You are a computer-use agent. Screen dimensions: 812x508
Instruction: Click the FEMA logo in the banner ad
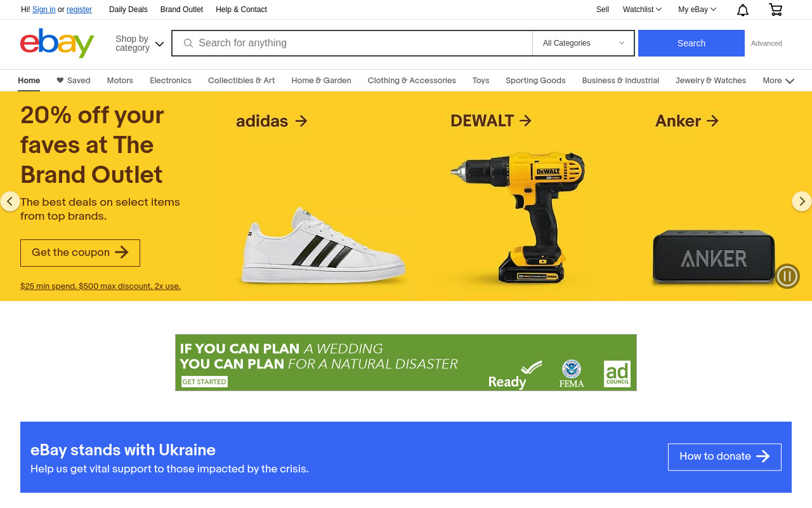tap(572, 373)
